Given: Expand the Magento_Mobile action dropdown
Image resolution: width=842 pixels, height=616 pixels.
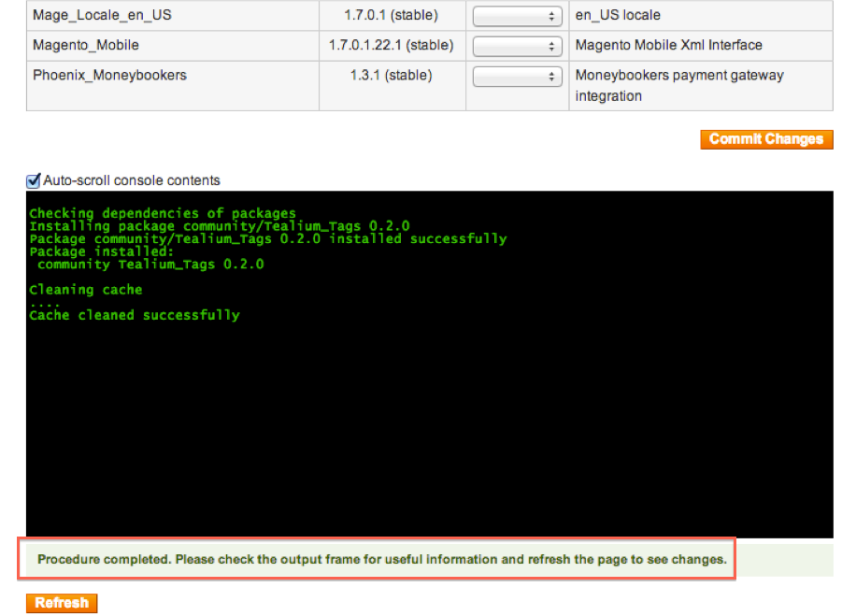Looking at the screenshot, I should coord(517,46).
